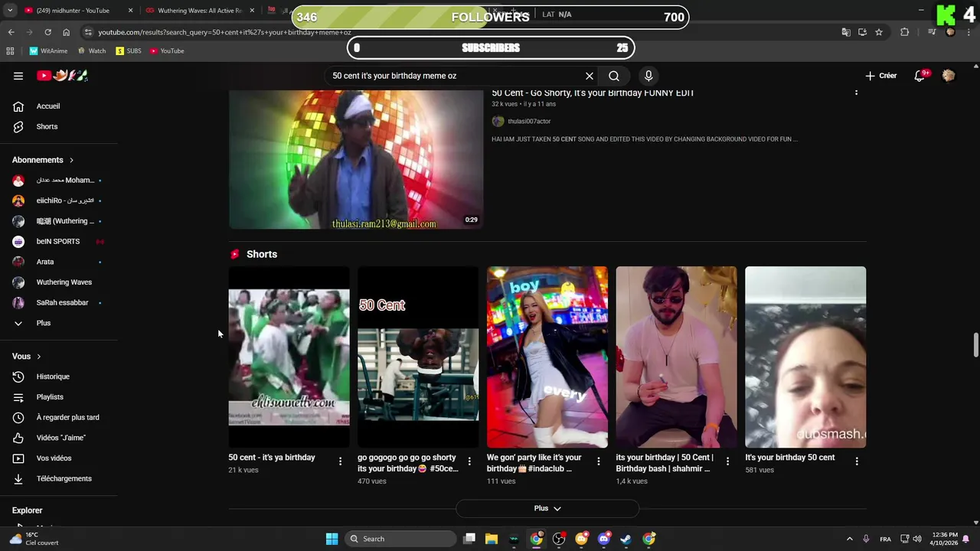This screenshot has width=980, height=551.
Task: Open the Créer button
Action: [x=880, y=76]
